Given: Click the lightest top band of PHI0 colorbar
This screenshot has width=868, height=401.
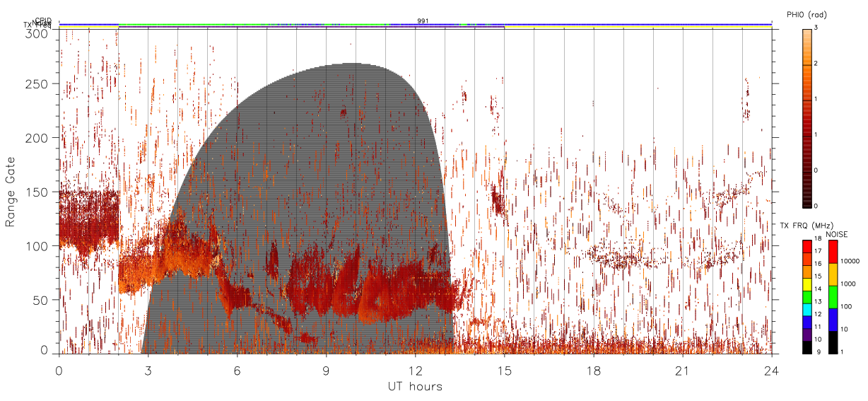Looking at the screenshot, I should [x=807, y=32].
